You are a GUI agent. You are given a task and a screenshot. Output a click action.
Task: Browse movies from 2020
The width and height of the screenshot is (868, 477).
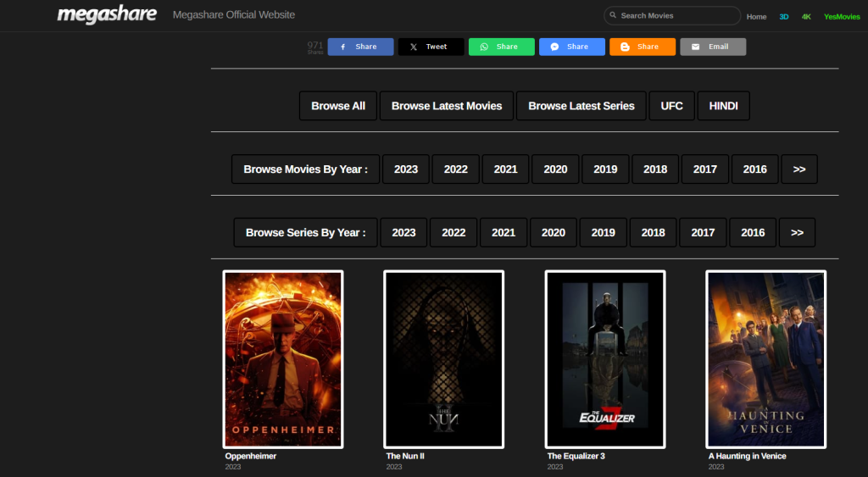pos(555,169)
